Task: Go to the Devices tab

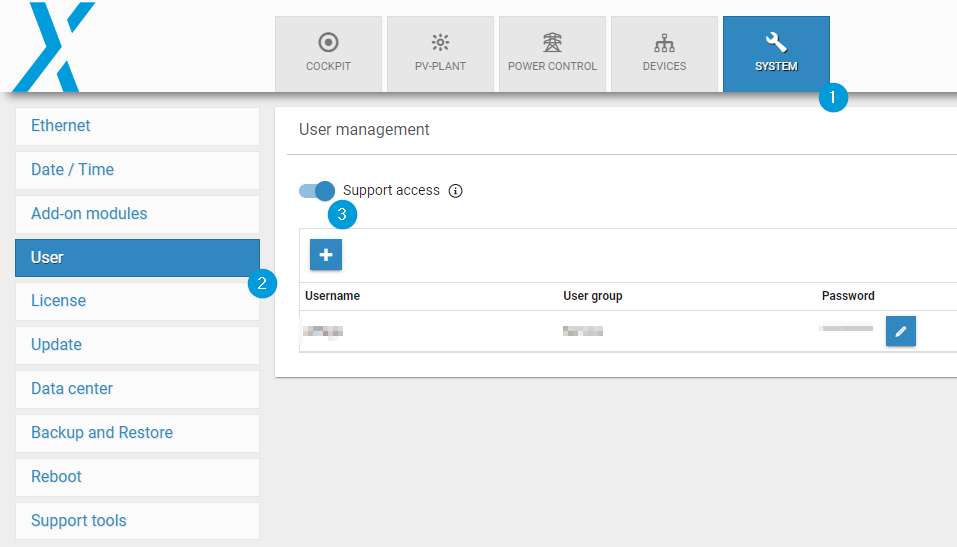Action: (664, 54)
